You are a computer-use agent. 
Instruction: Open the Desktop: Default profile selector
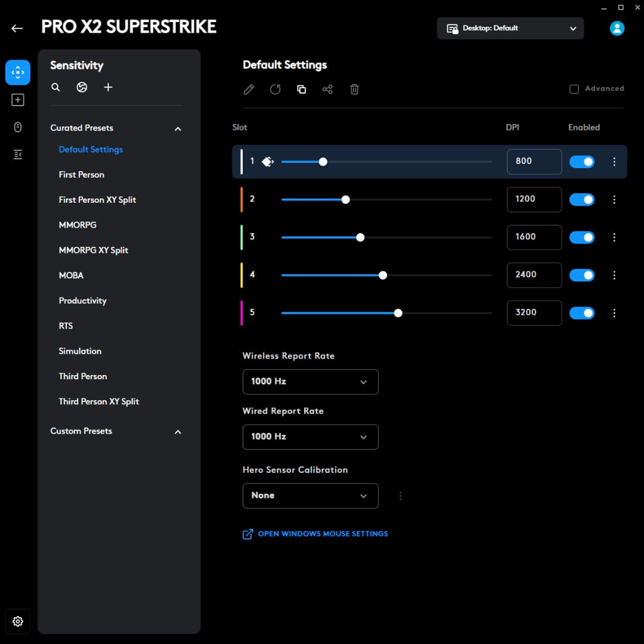(510, 28)
